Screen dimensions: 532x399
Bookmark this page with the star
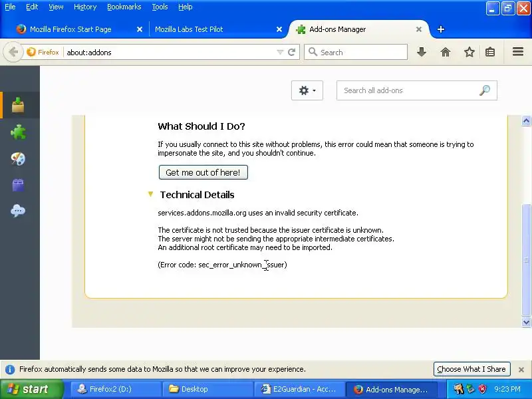click(469, 53)
